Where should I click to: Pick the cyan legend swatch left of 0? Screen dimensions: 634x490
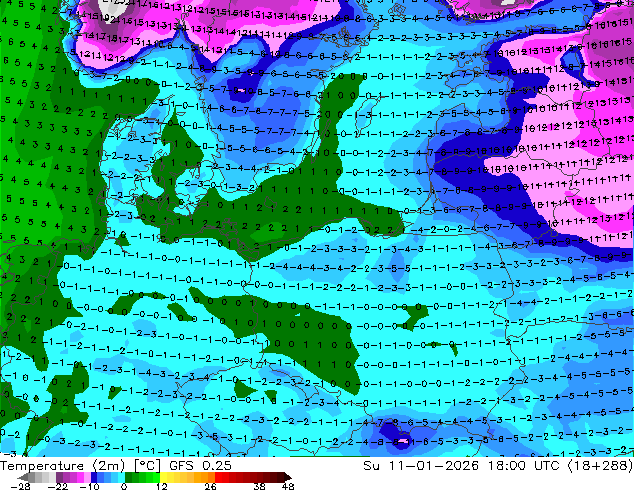(x=121, y=477)
